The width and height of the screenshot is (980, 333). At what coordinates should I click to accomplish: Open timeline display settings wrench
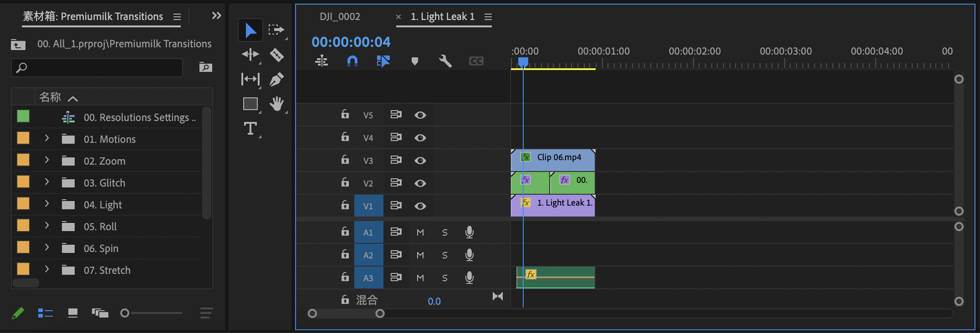(445, 61)
